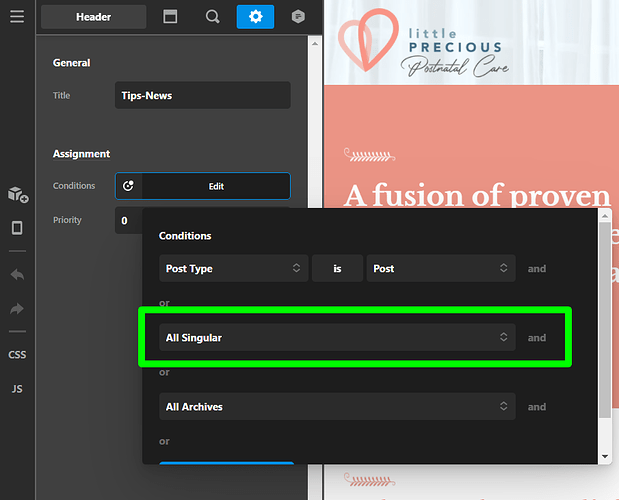Switch to tablet preview icon
The image size is (619, 500).
17,228
